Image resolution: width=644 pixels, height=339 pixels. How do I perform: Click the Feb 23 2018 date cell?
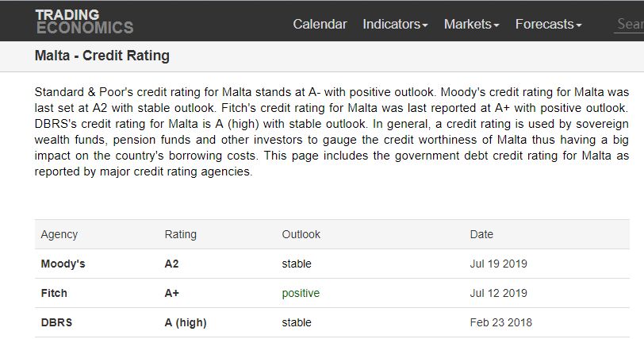coord(500,322)
